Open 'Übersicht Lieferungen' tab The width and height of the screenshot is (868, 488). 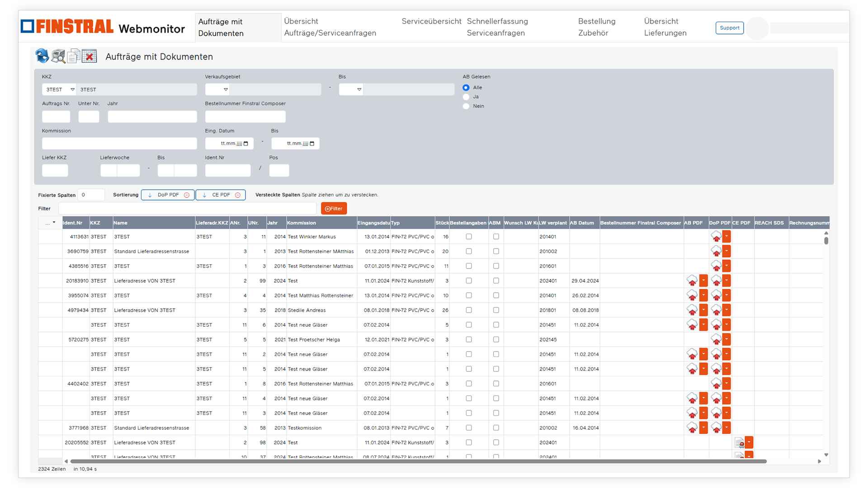[x=665, y=27]
